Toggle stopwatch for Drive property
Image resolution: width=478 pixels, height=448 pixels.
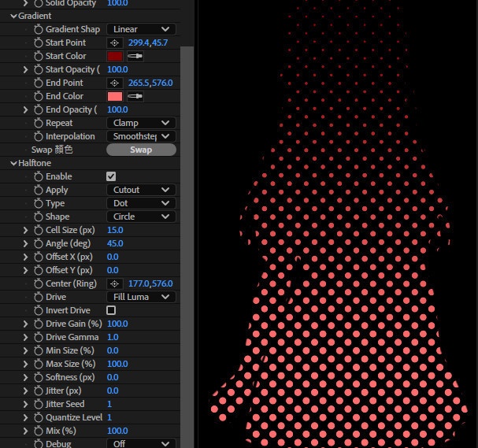tap(39, 298)
